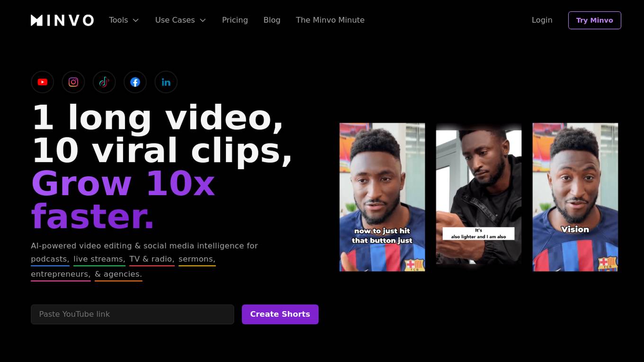Click the Login link
Viewport: 644px width, 362px height.
542,20
